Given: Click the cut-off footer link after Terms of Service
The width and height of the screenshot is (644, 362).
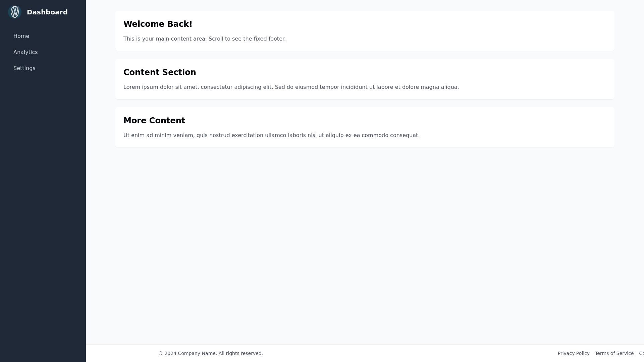Looking at the screenshot, I should [641, 353].
